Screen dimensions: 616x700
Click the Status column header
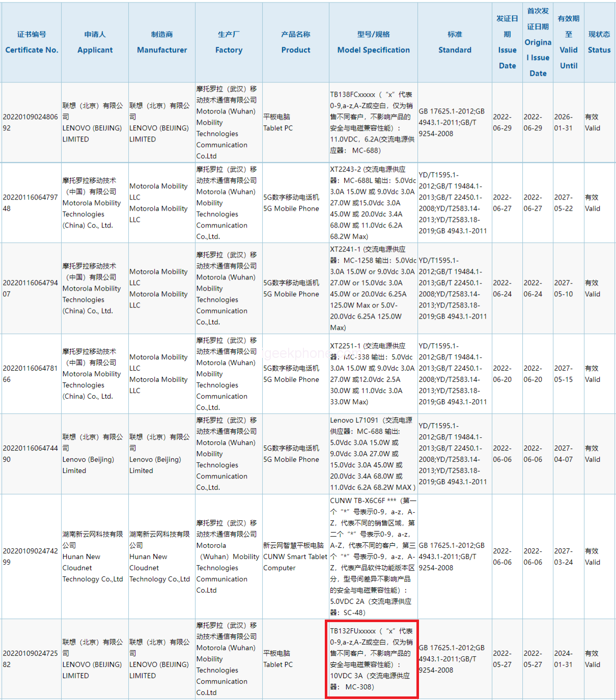coord(599,42)
